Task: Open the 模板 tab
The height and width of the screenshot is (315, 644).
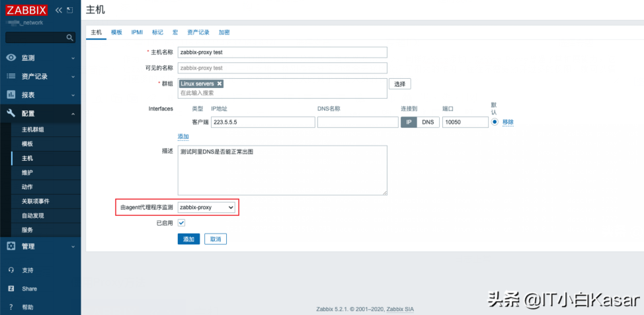Action: tap(116, 32)
